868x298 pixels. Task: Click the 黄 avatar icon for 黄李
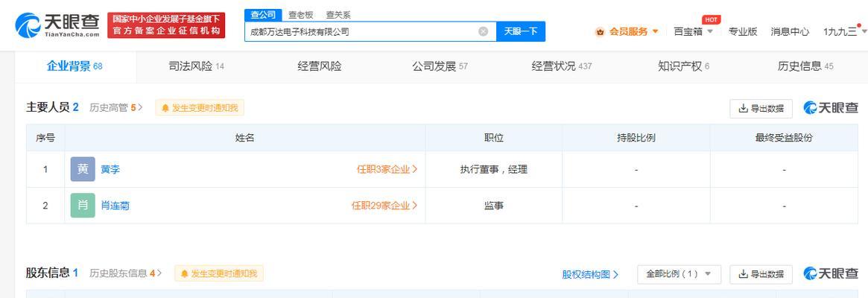[x=83, y=170]
